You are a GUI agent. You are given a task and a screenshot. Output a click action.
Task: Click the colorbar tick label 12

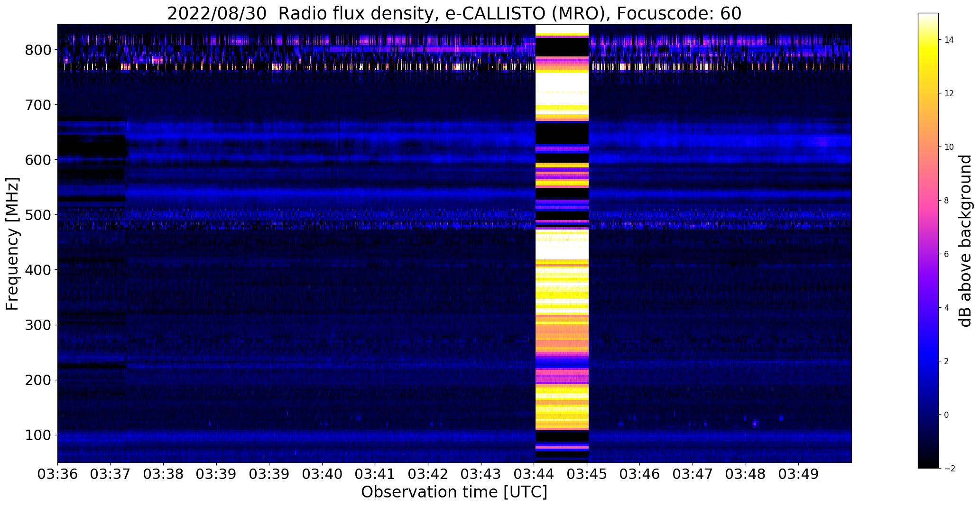tap(949, 93)
